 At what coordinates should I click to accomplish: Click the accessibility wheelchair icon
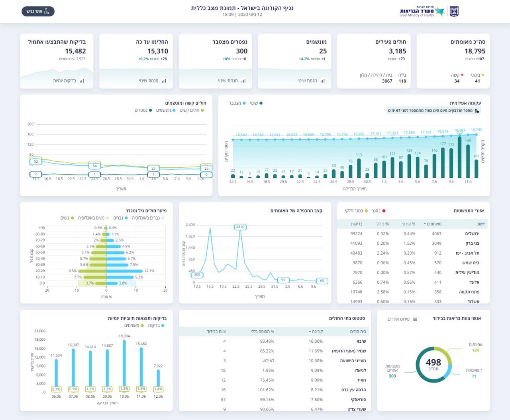(47, 11)
